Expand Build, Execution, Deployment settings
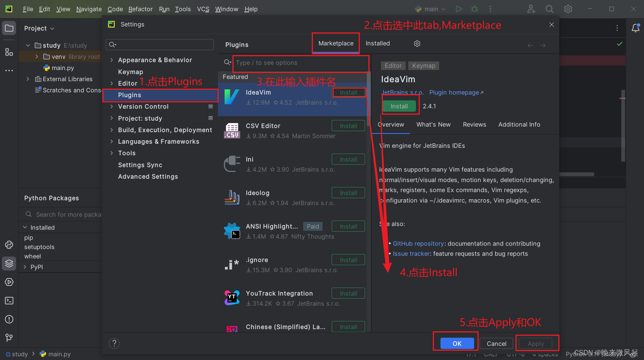 click(x=112, y=130)
